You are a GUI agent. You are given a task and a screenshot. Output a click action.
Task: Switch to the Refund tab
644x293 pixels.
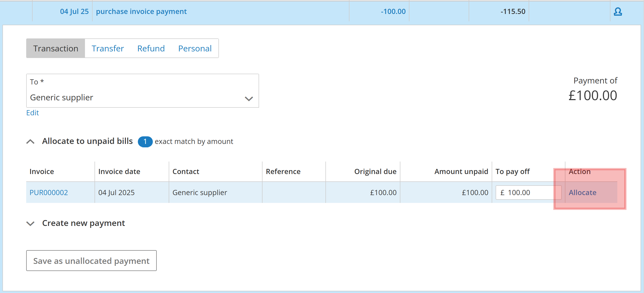tap(151, 48)
